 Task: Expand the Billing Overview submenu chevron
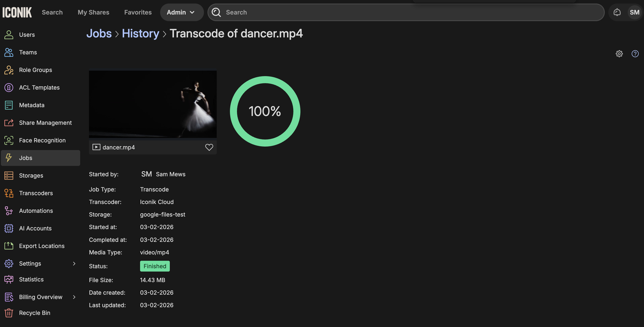(74, 297)
